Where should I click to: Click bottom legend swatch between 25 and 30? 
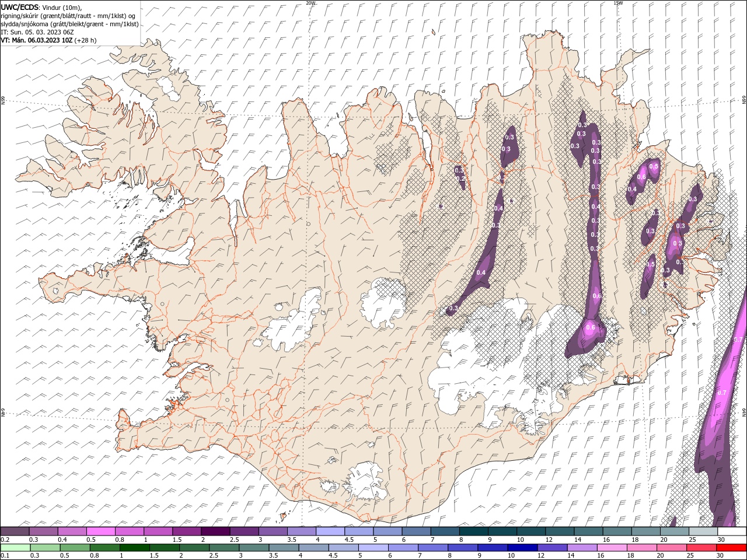[x=701, y=548]
